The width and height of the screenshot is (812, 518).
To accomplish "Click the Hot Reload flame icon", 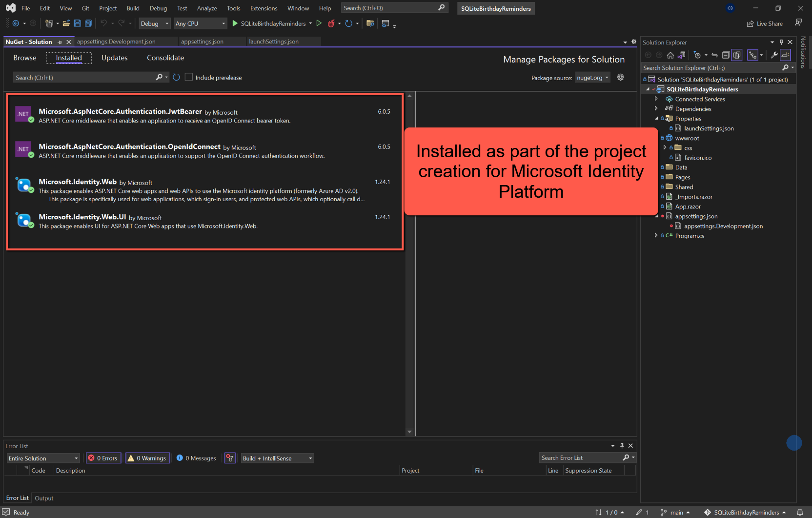I will click(x=331, y=23).
